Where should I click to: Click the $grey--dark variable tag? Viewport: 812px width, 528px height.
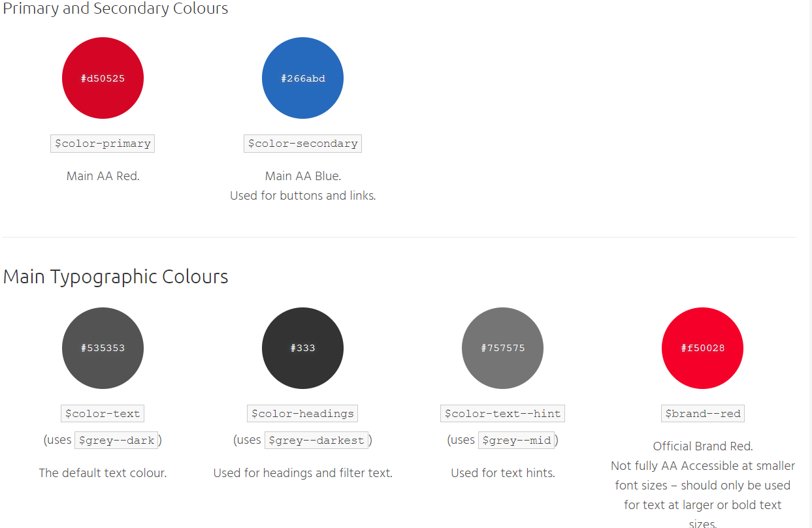[x=116, y=441]
